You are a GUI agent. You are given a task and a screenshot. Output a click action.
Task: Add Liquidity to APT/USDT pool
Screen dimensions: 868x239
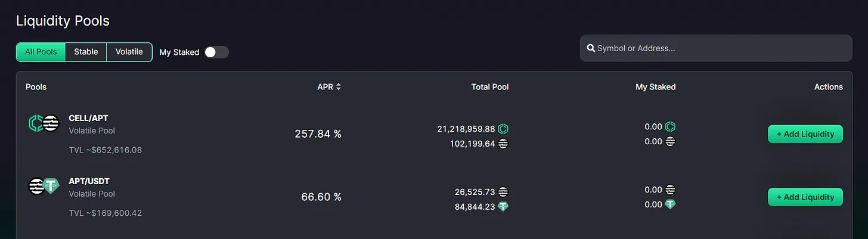click(805, 197)
